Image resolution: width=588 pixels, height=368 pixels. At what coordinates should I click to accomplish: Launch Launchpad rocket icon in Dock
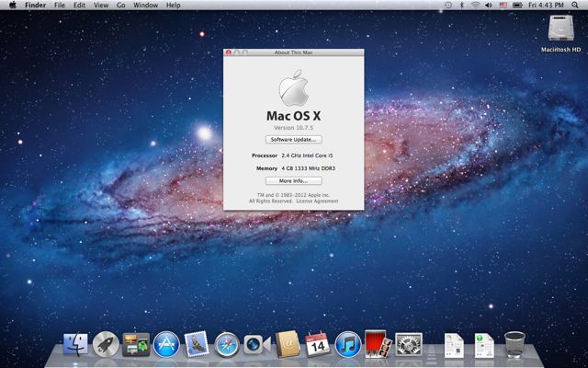tap(106, 344)
